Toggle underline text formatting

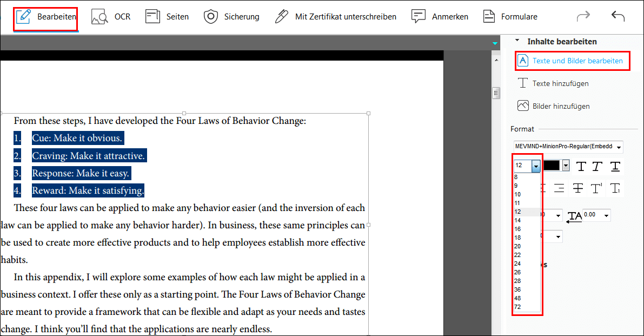tap(615, 166)
